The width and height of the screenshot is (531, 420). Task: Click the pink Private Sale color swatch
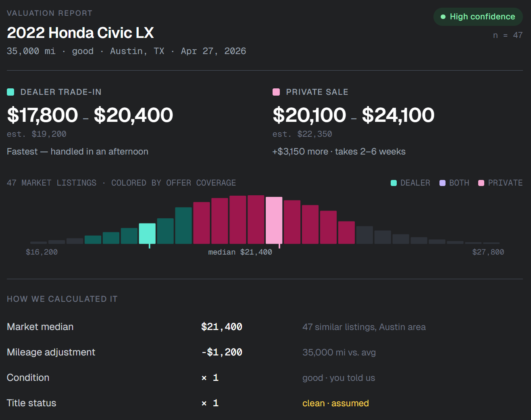click(276, 92)
